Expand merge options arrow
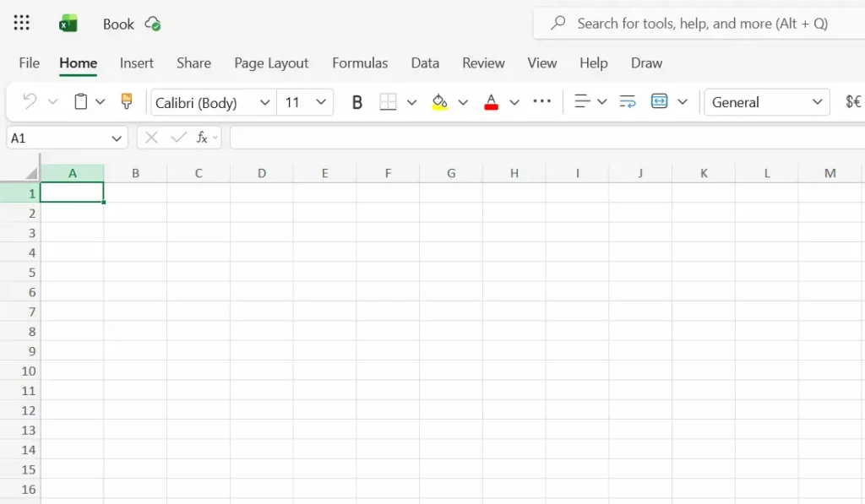 683,102
